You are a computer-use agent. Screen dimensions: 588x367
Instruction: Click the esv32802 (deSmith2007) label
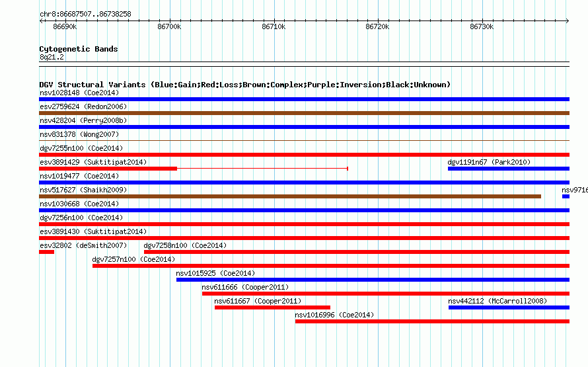click(x=83, y=245)
